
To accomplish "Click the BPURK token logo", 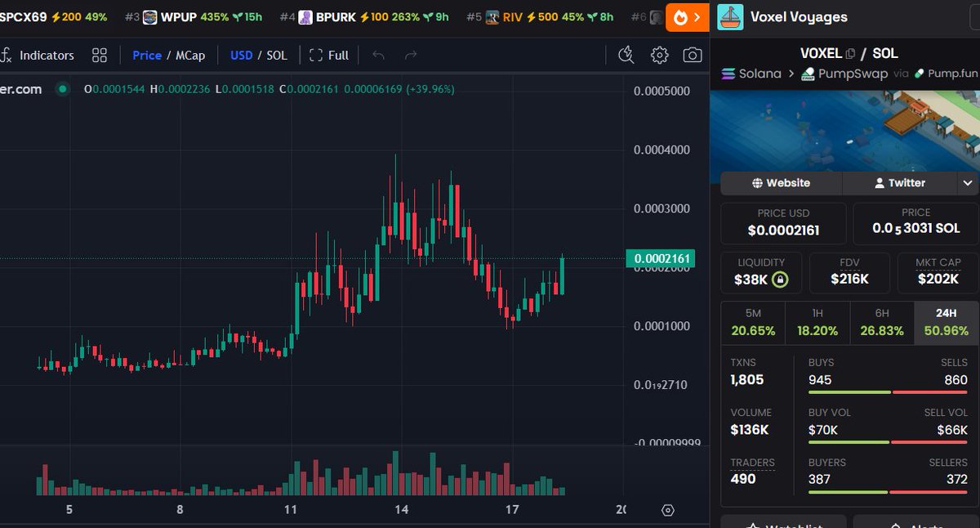I will point(305,17).
